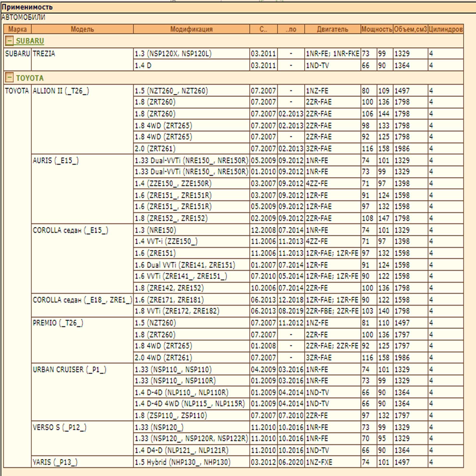Viewport: 476px width, 476px height.
Task: Select the AURIS (_E15_) model cell
Action: click(56, 161)
